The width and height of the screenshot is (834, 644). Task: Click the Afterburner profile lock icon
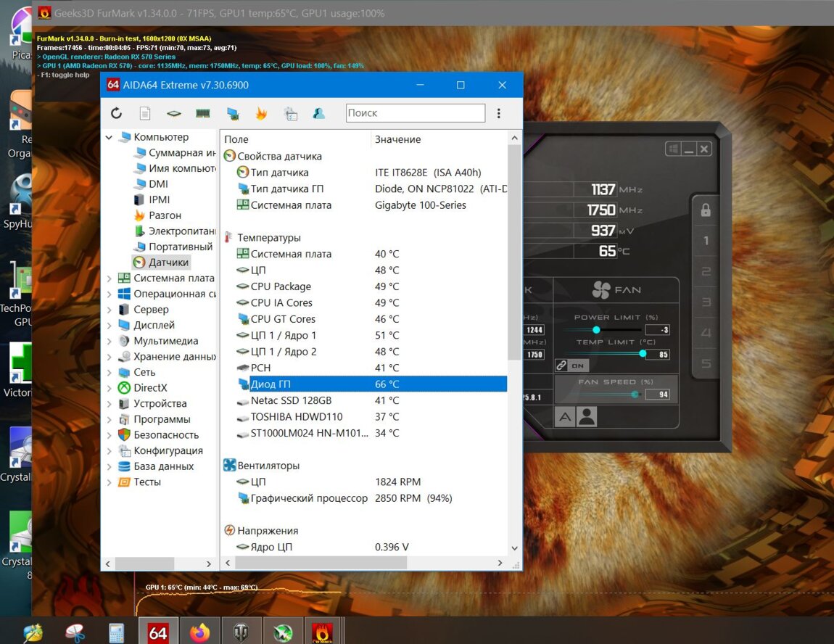coord(705,210)
